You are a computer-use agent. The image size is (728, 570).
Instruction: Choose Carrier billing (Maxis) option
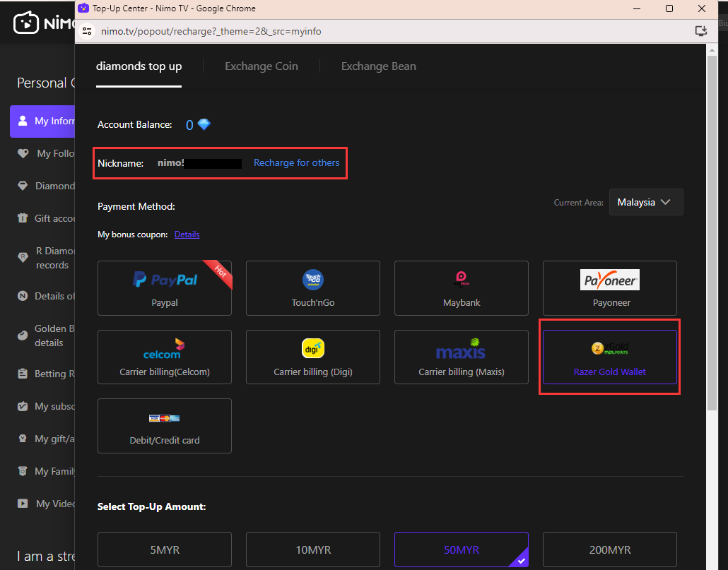[462, 357]
